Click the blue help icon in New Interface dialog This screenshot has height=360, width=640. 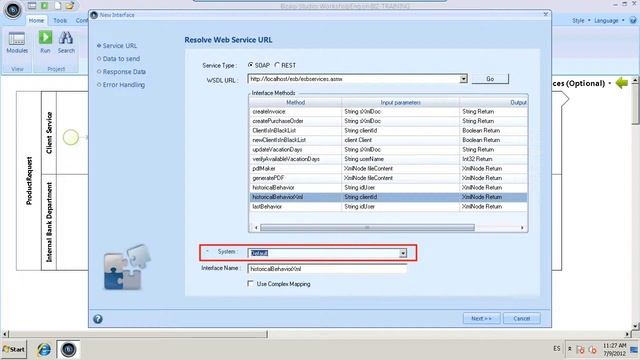pyautogui.click(x=98, y=319)
